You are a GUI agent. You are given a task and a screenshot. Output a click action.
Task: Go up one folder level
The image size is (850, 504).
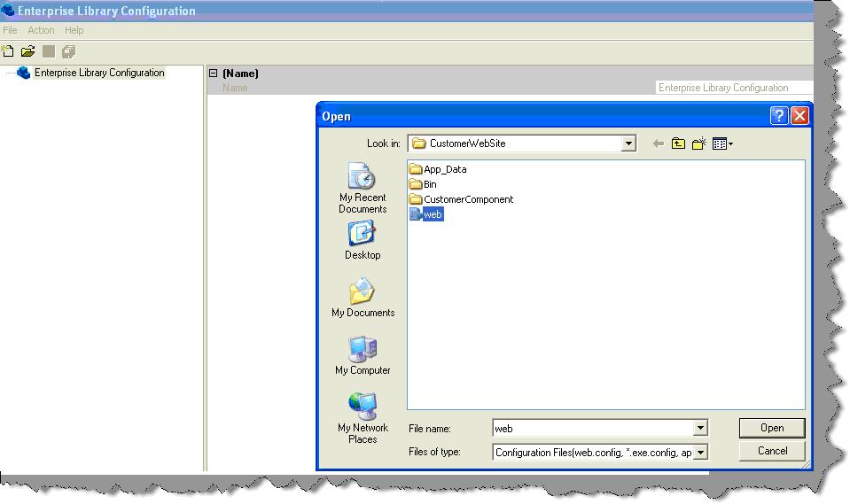(678, 143)
